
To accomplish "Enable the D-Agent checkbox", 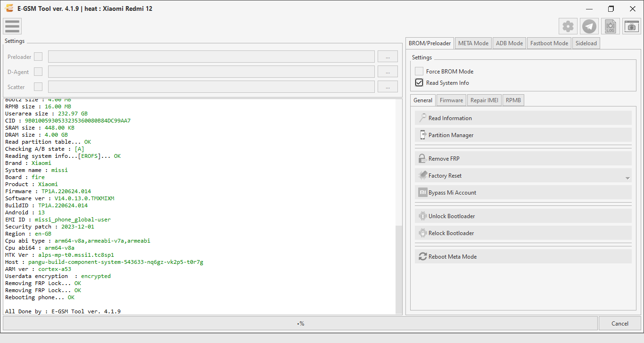I will tap(38, 72).
